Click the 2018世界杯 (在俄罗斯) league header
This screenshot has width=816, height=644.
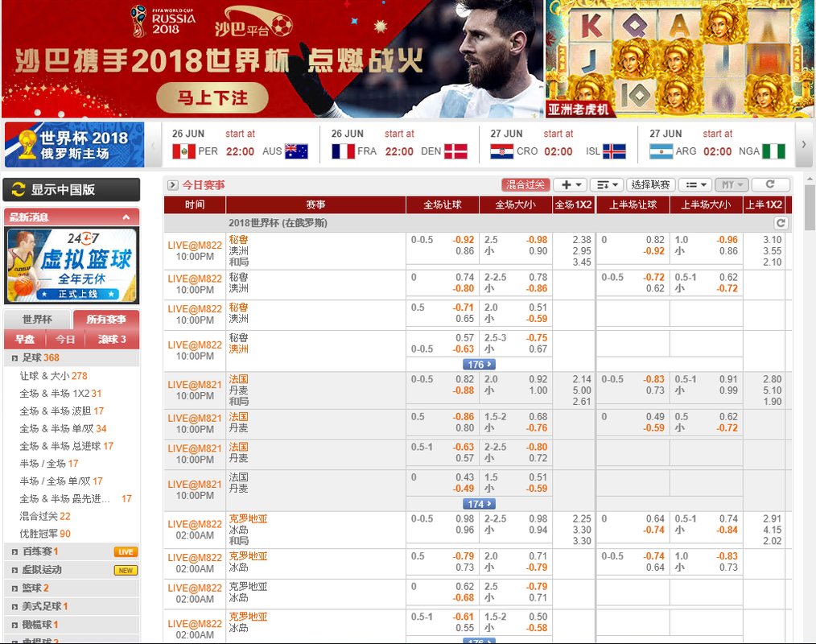click(278, 223)
